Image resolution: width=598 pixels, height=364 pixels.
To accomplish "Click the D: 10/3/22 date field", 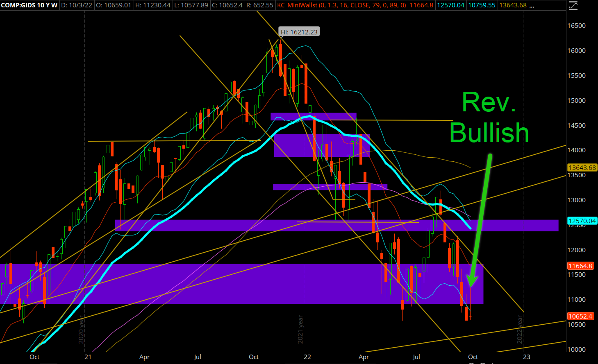I will (x=77, y=5).
